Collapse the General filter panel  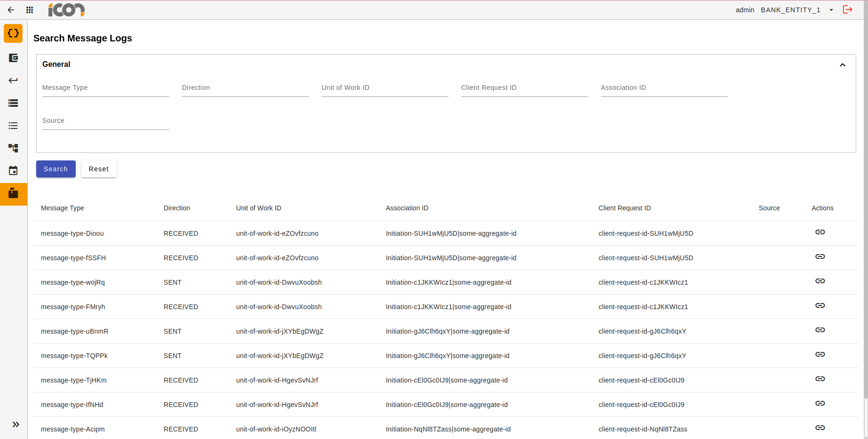click(x=843, y=64)
